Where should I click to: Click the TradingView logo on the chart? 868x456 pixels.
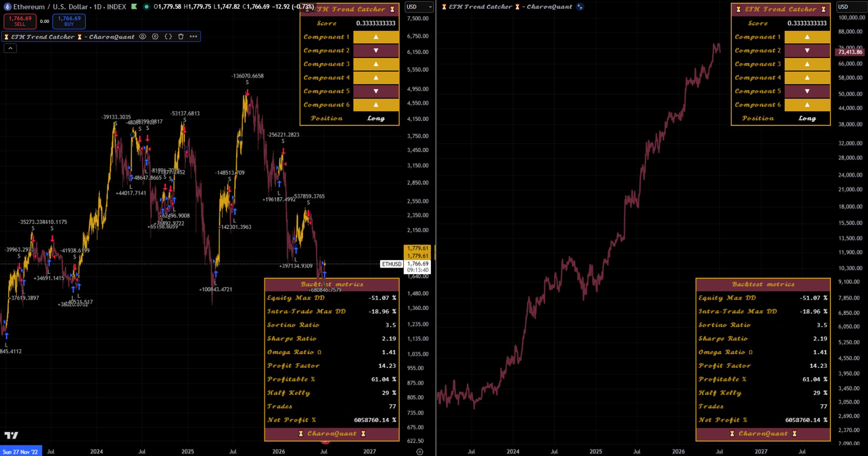(11, 435)
